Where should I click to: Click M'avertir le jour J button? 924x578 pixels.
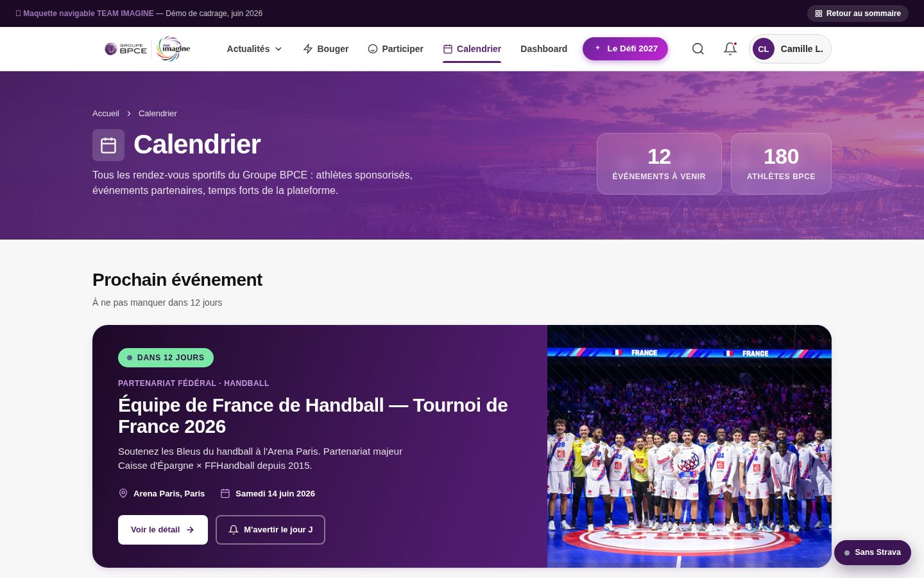[270, 530]
